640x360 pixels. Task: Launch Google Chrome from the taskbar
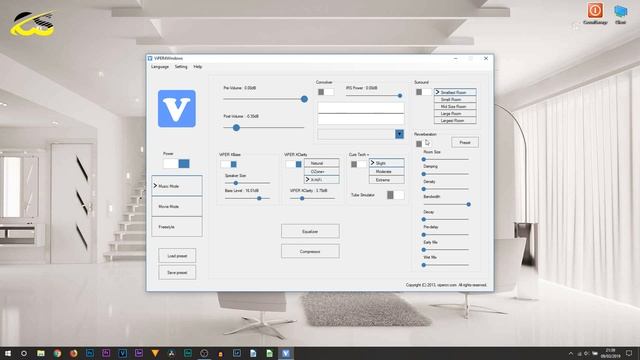coord(57,353)
